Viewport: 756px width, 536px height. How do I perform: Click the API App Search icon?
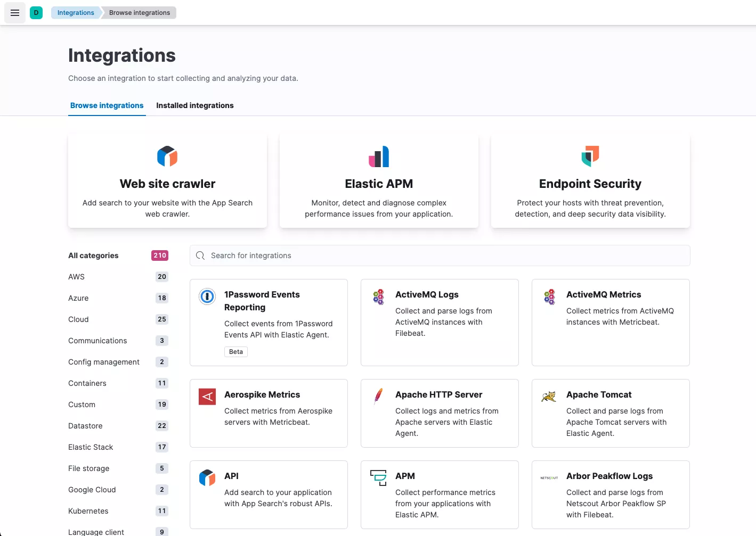[207, 477]
